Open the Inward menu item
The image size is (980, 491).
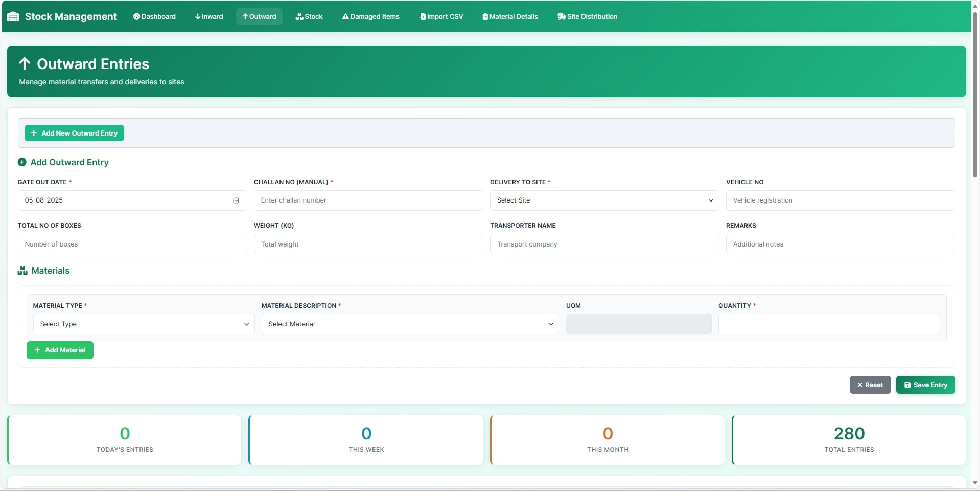click(x=209, y=16)
